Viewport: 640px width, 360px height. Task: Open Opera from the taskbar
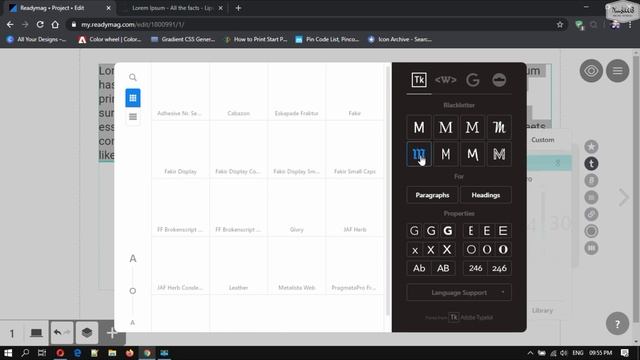click(x=60, y=353)
